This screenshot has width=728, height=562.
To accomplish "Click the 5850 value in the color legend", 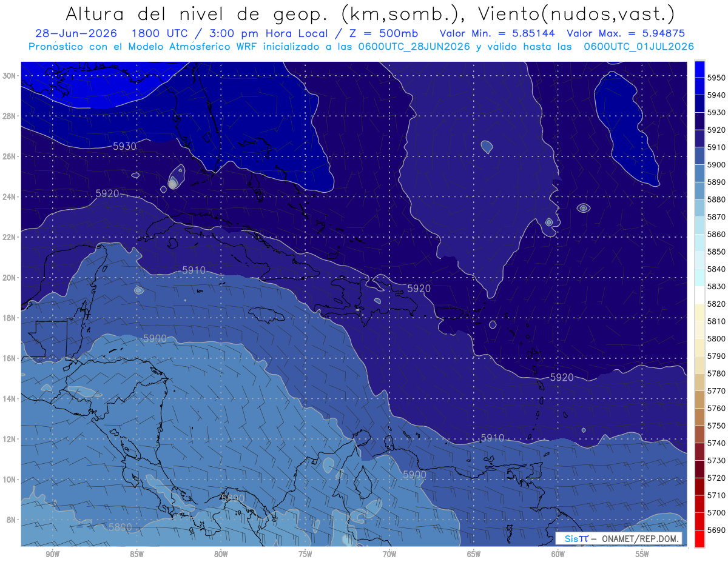I will click(716, 252).
